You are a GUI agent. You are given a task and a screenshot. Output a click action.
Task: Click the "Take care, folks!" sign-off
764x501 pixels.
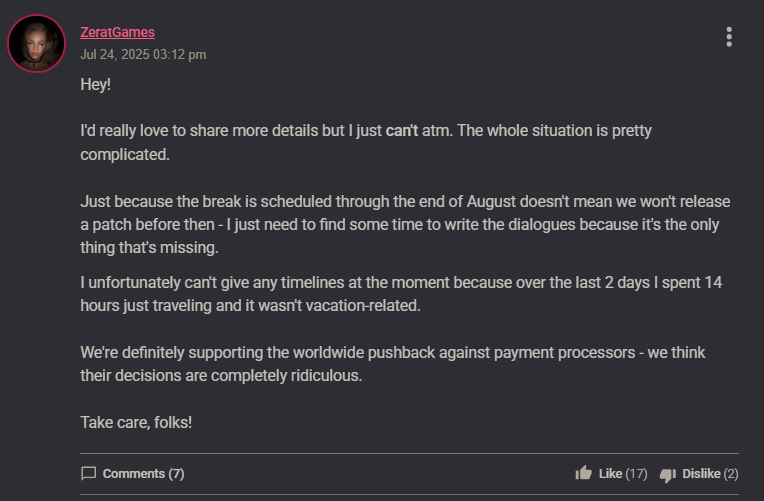[136, 422]
